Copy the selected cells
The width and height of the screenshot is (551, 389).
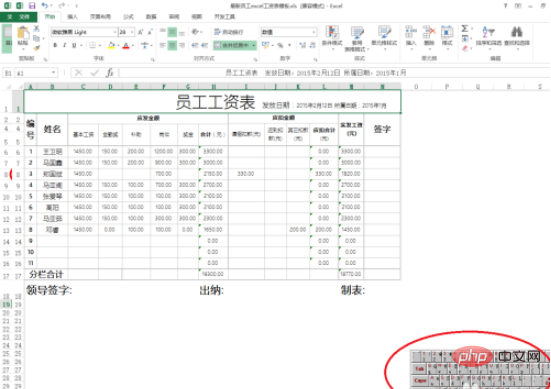coord(36,38)
